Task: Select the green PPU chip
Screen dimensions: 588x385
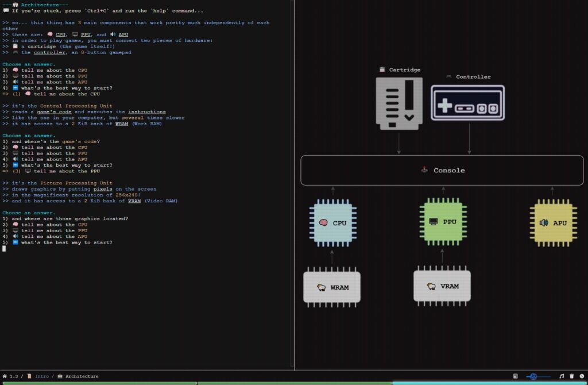Action: (x=442, y=222)
